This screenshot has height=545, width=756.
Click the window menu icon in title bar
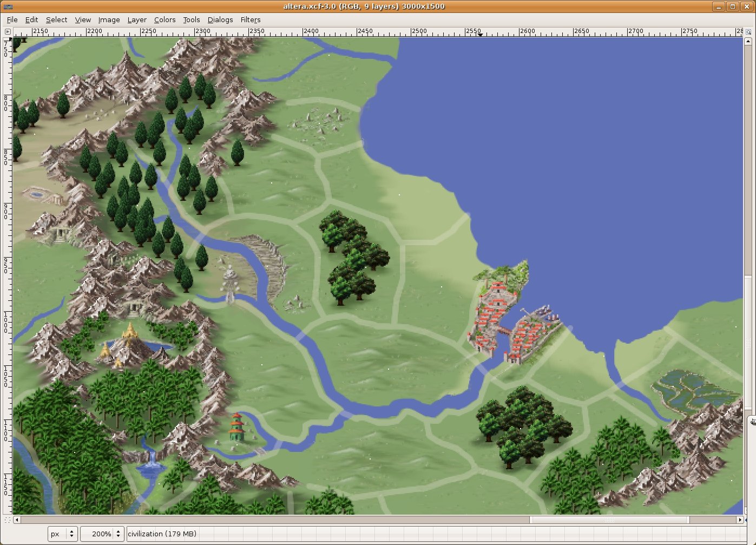pos(8,6)
